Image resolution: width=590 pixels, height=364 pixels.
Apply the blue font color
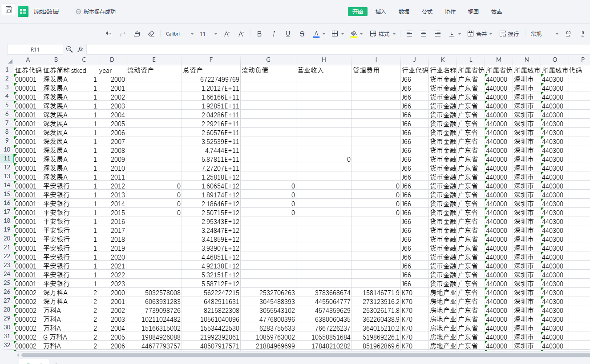point(316,34)
